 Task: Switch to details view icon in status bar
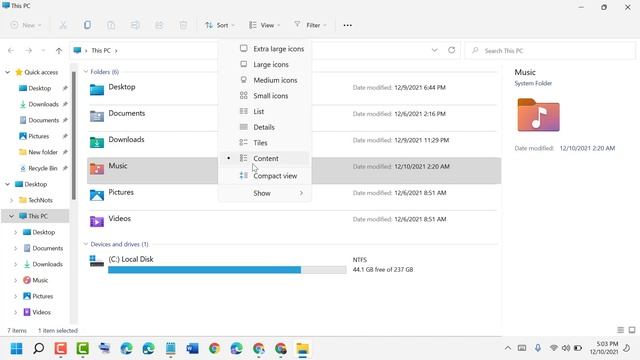click(620, 330)
